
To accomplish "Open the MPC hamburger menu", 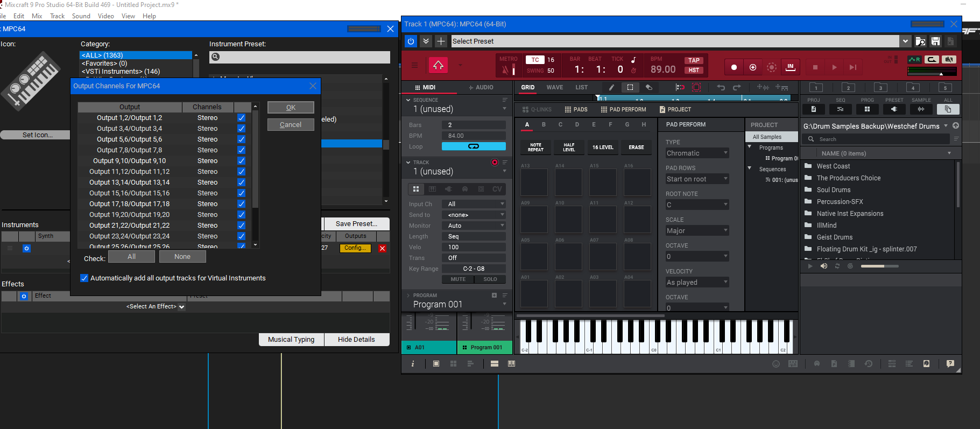I will click(414, 66).
